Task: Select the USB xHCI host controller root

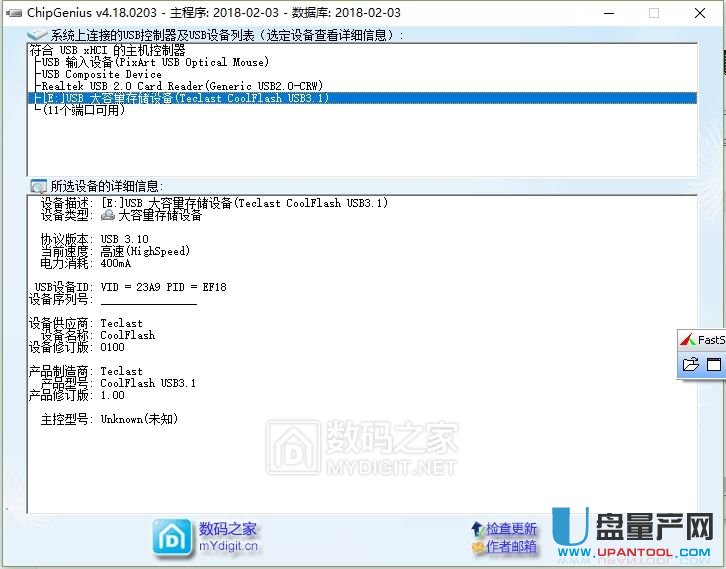Action: (x=107, y=50)
